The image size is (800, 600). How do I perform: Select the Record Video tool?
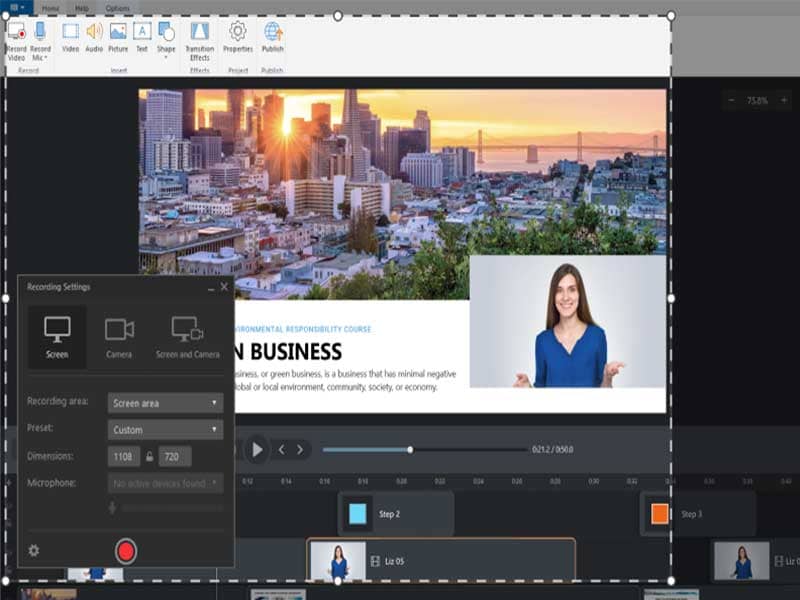(16, 40)
